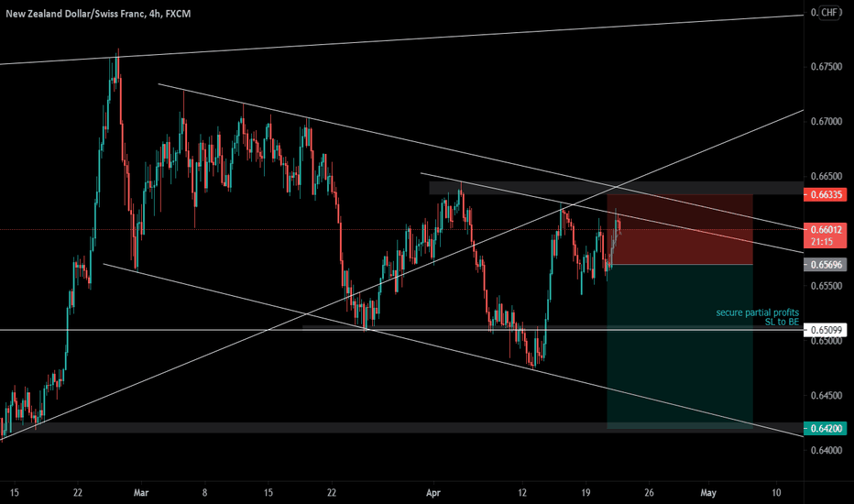
Task: Click the May date label on time axis
Action: point(708,493)
